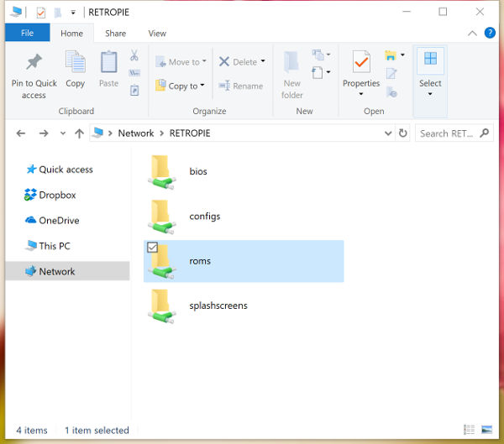Click the Forward navigation arrow
The width and height of the screenshot is (504, 444).
(44, 133)
